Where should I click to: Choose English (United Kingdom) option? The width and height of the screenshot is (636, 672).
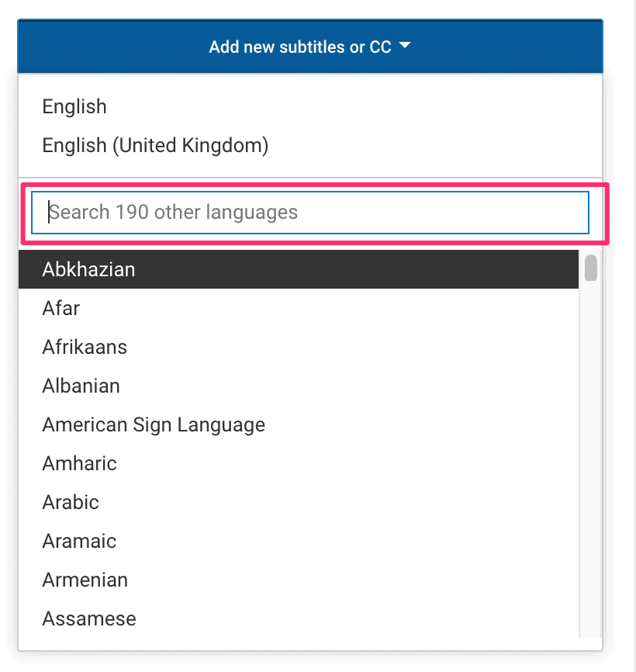pyautogui.click(x=155, y=145)
